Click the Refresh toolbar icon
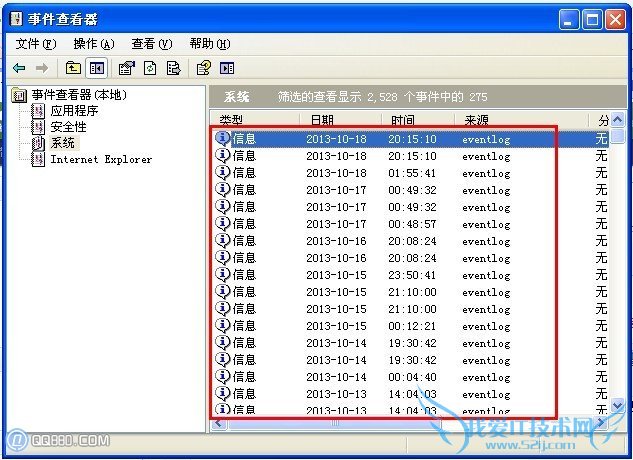The width and height of the screenshot is (633, 460). 150,68
